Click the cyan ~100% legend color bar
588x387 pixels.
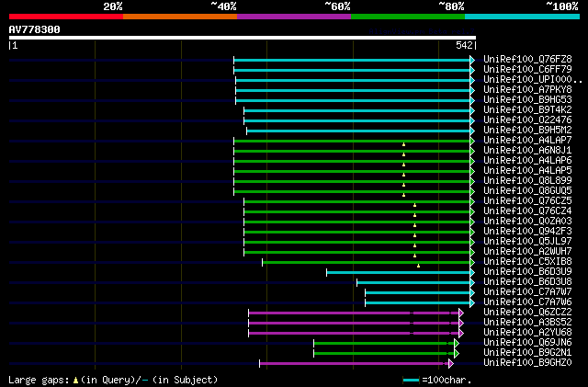pyautogui.click(x=523, y=17)
